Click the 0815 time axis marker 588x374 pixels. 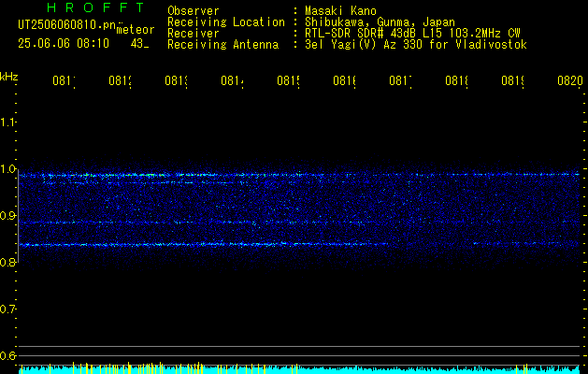pyautogui.click(x=288, y=80)
